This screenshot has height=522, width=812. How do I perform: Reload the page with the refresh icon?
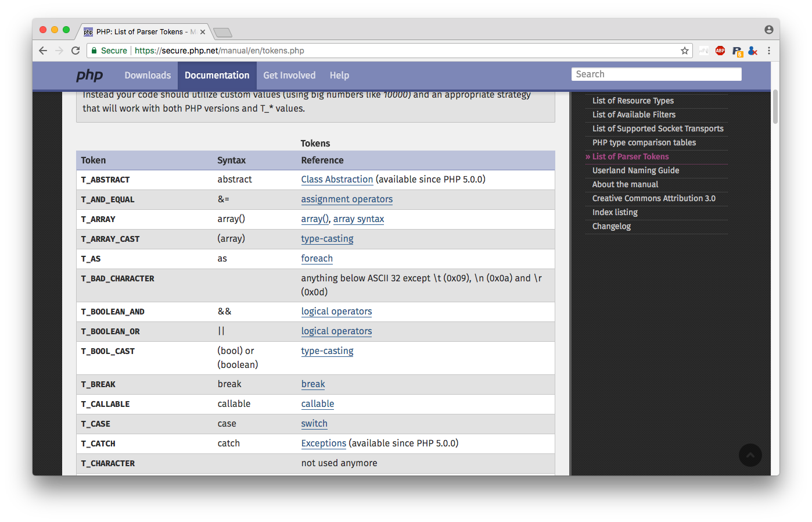pyautogui.click(x=76, y=51)
